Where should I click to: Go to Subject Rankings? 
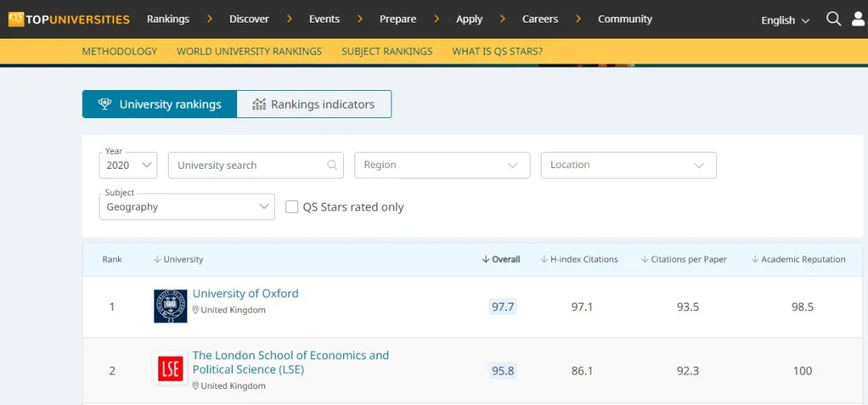tap(387, 51)
